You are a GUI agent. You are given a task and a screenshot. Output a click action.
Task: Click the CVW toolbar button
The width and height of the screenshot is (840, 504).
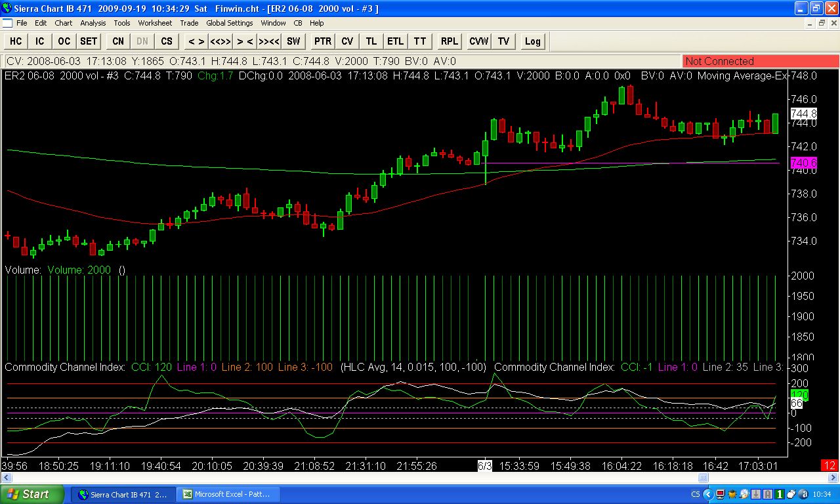point(479,41)
